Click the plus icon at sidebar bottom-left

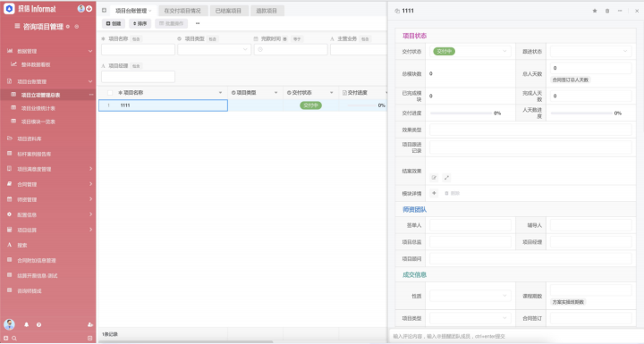5,339
